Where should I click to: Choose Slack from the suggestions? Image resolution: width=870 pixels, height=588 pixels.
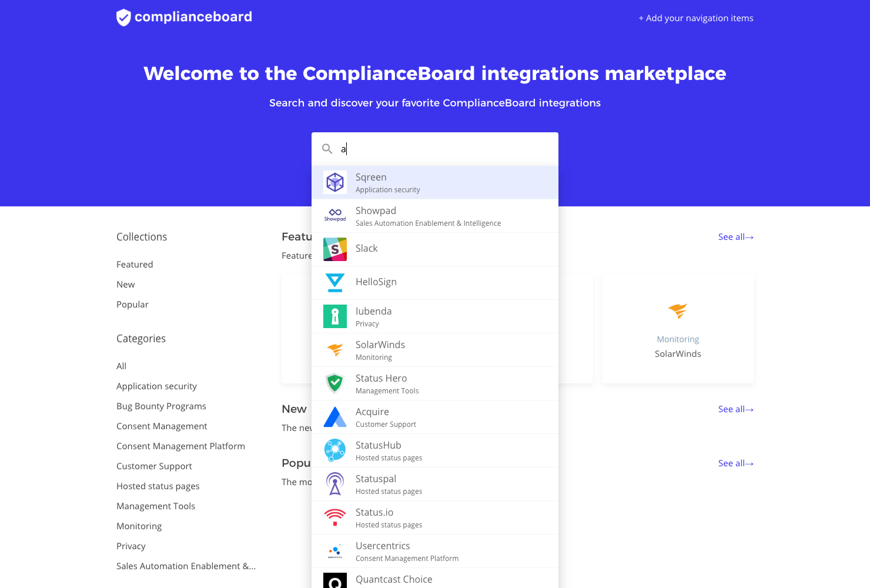tap(435, 249)
